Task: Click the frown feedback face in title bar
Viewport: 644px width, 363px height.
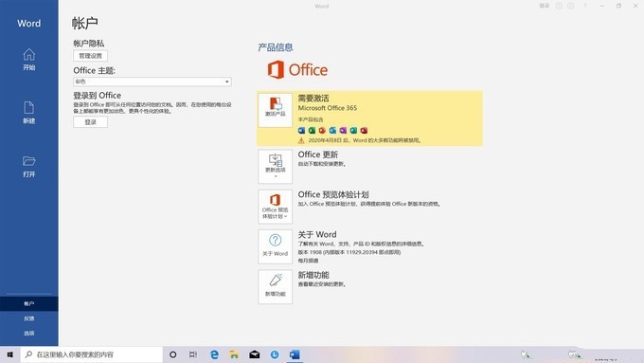Action: [x=571, y=6]
